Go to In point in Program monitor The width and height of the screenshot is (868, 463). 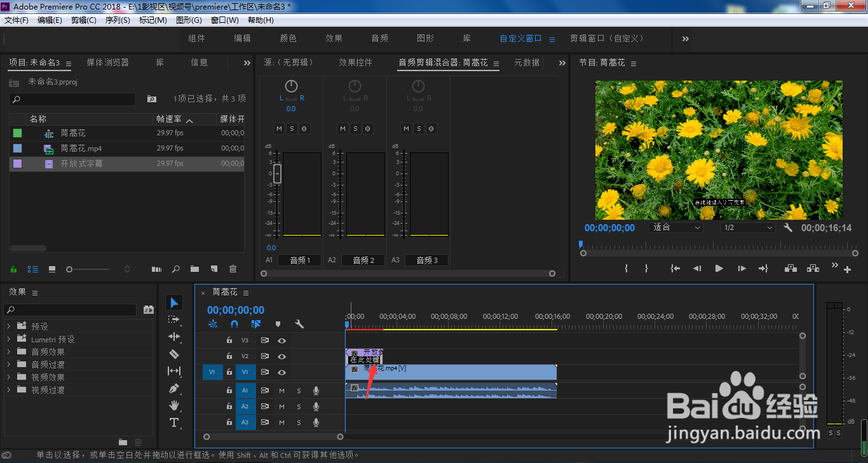tap(675, 269)
